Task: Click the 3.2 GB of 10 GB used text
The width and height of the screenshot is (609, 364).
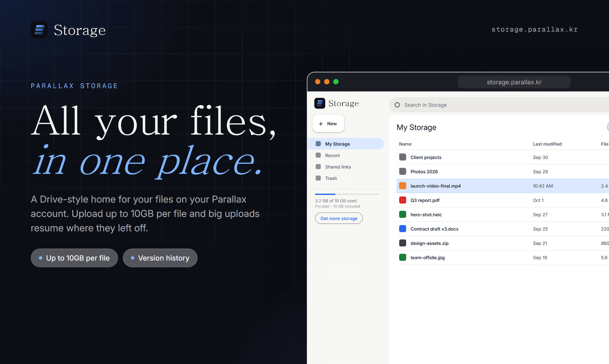Action: [336, 201]
